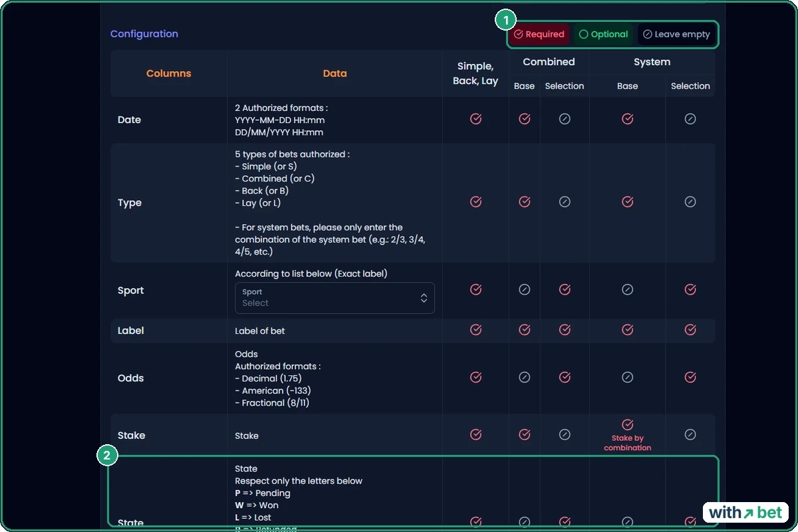The height and width of the screenshot is (532, 798).
Task: Click the 'YYYY-MM-DD HH:mm' format text
Action: click(280, 120)
